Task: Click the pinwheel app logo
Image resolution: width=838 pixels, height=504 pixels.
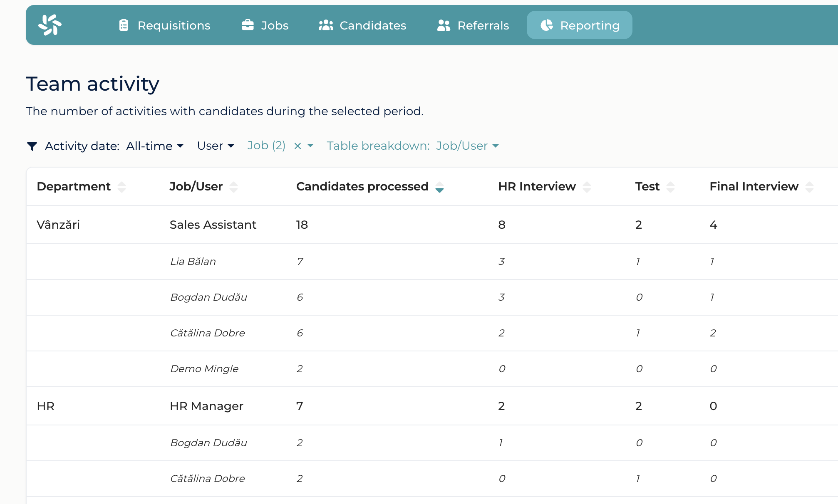Action: coord(50,25)
